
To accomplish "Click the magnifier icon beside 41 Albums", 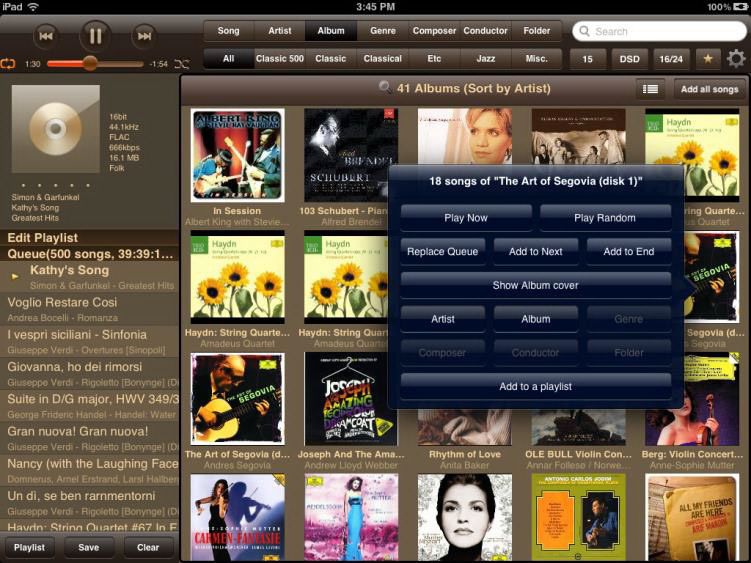I will (x=385, y=89).
